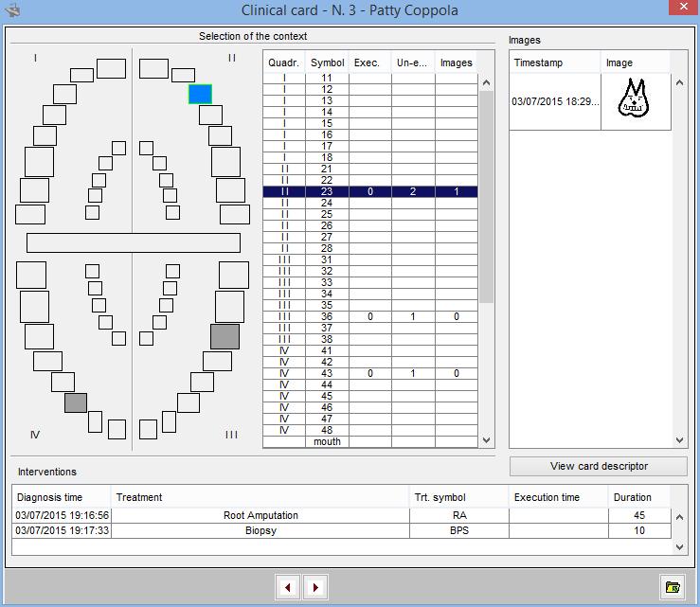Click the wide horizontal mouth bar in chart

click(x=133, y=242)
